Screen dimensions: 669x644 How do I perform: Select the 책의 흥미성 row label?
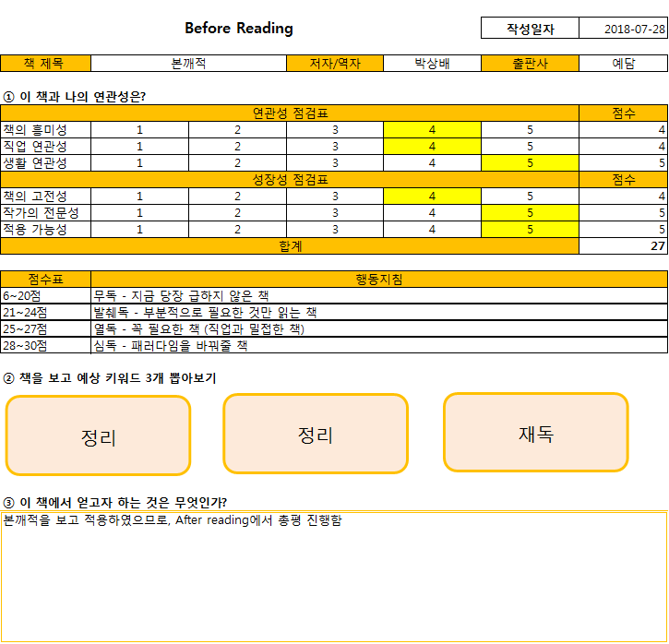tap(45, 130)
